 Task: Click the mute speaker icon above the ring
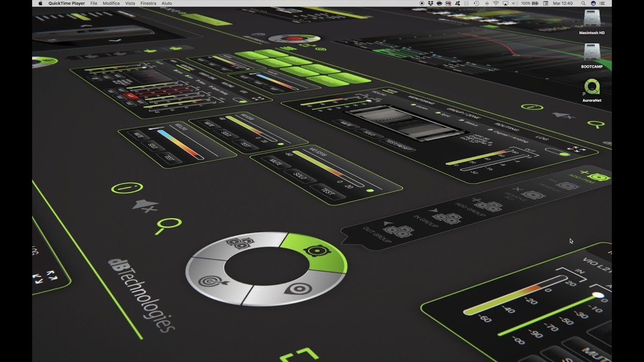click(x=145, y=206)
